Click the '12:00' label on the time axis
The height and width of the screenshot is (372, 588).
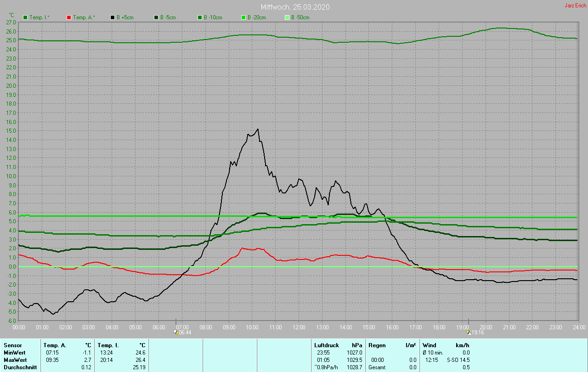pos(299,327)
